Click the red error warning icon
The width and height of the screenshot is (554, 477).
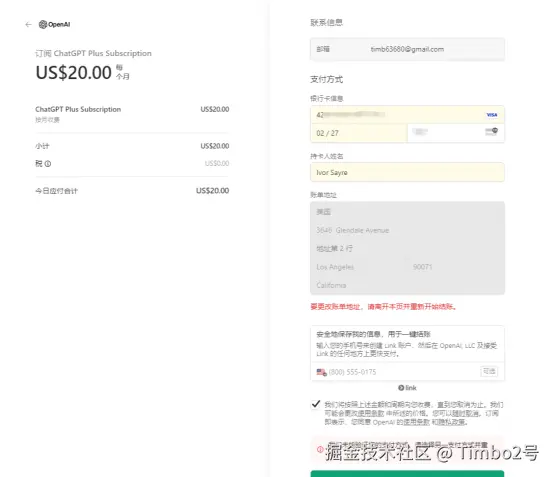tap(320, 449)
